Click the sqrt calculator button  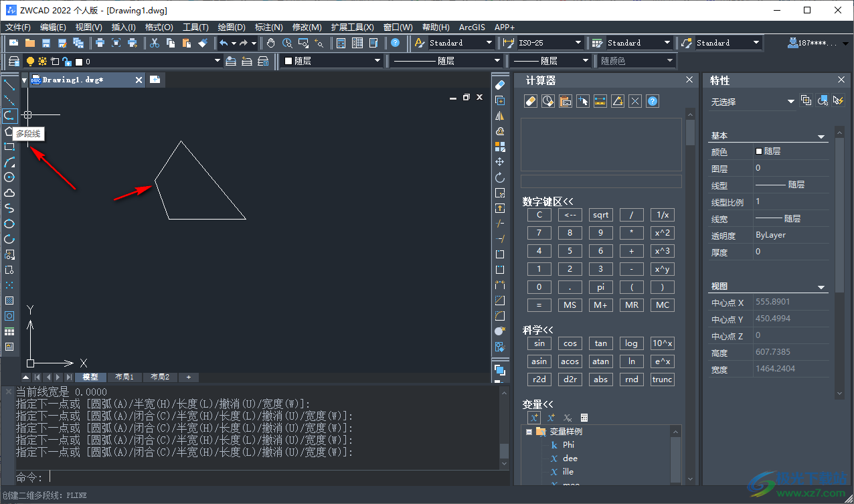tap(601, 215)
